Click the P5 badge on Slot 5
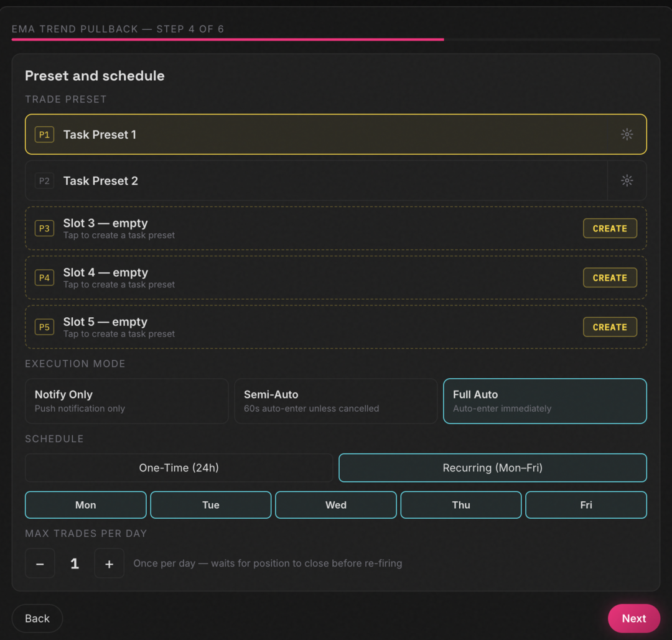The width and height of the screenshot is (672, 640). point(44,327)
